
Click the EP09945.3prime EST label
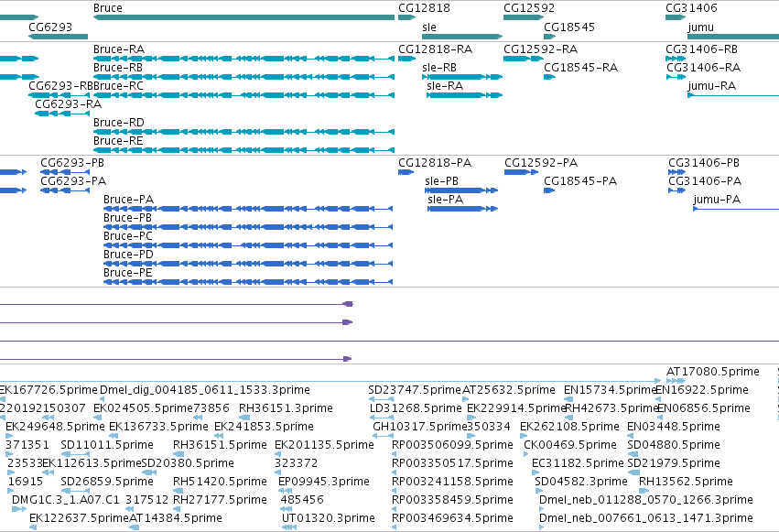coord(324,482)
